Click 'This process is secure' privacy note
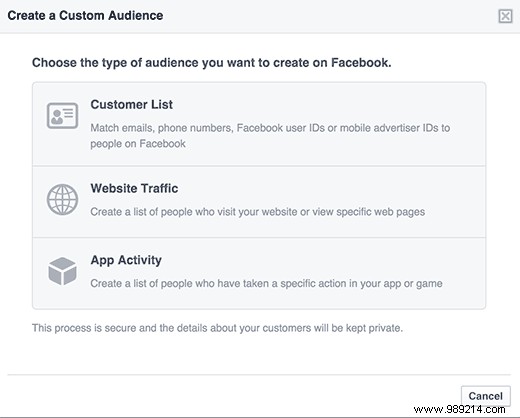520x418 pixels. [x=217, y=328]
